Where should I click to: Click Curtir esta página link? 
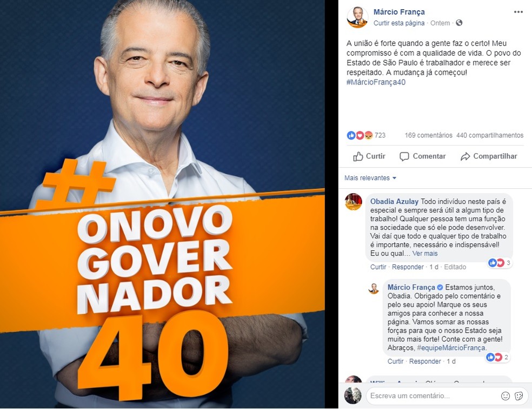(399, 23)
